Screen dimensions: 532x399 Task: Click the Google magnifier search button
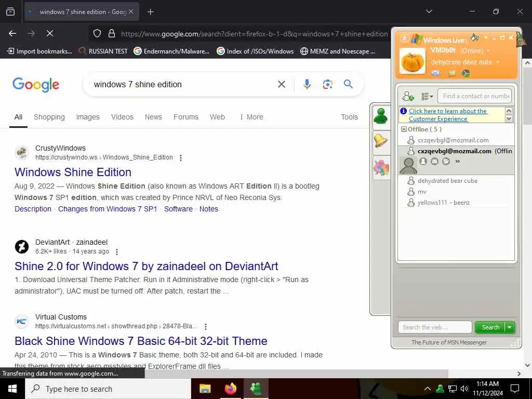click(x=348, y=84)
